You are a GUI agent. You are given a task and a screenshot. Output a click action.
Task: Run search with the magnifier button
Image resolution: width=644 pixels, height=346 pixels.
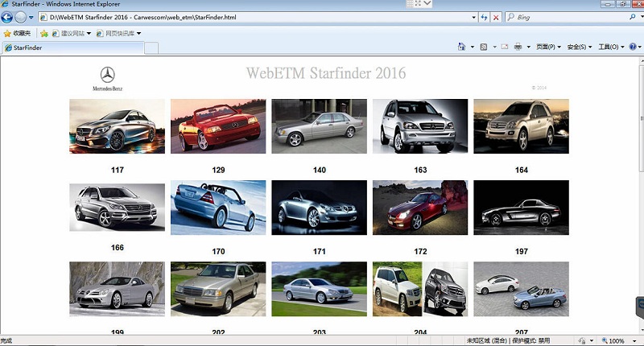pos(632,17)
